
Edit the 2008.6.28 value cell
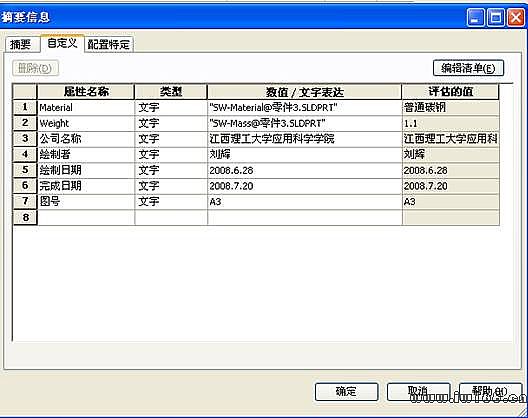point(304,170)
